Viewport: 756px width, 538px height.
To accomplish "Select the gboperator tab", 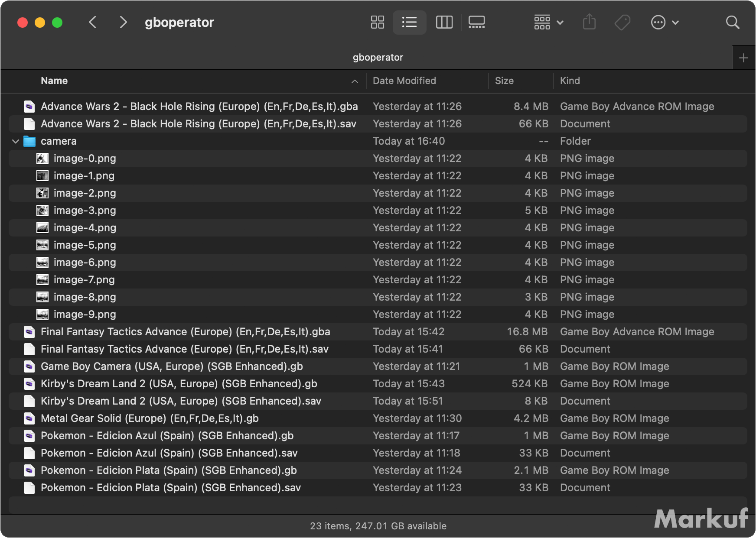I will [378, 58].
